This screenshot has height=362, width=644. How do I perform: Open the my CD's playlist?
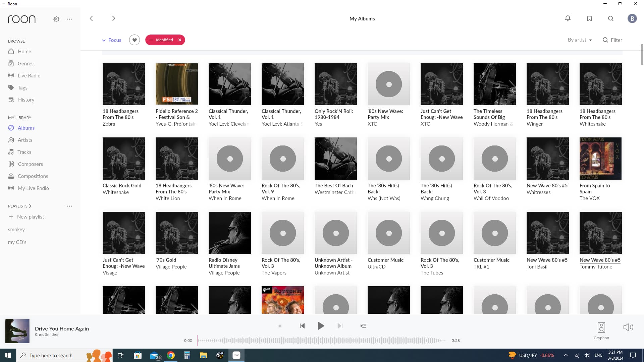tap(17, 242)
